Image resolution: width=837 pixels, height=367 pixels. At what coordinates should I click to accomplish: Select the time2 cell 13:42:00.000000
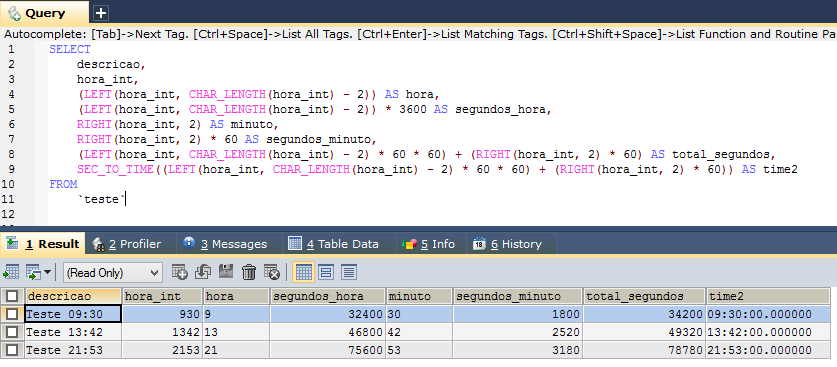pyautogui.click(x=768, y=332)
